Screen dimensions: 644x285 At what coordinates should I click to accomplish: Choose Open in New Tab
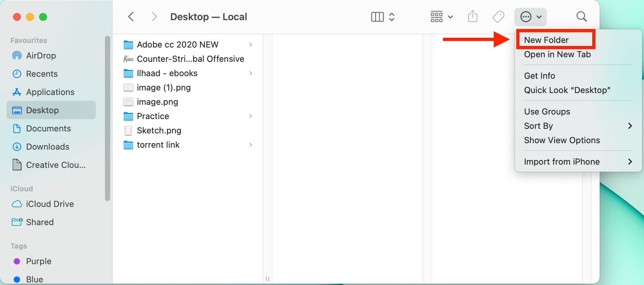(x=557, y=54)
